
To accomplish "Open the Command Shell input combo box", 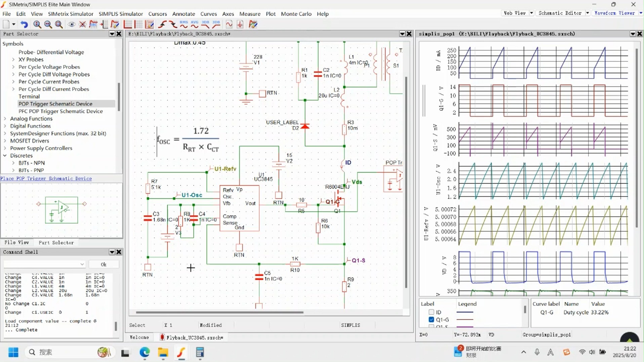I will (x=45, y=265).
